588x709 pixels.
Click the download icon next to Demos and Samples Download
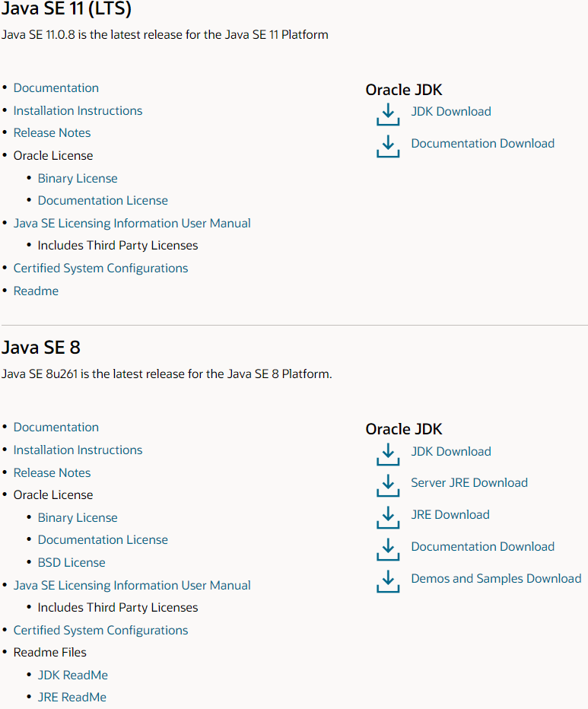coord(388,581)
